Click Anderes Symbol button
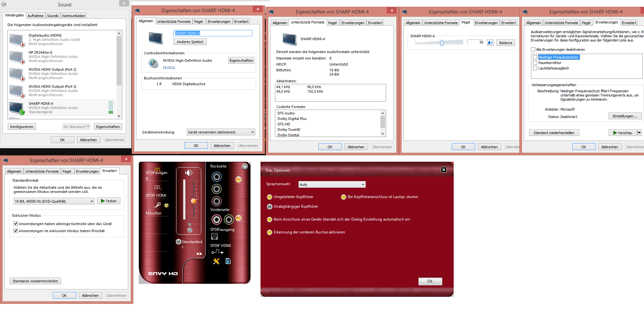The height and width of the screenshot is (309, 644). [x=190, y=42]
